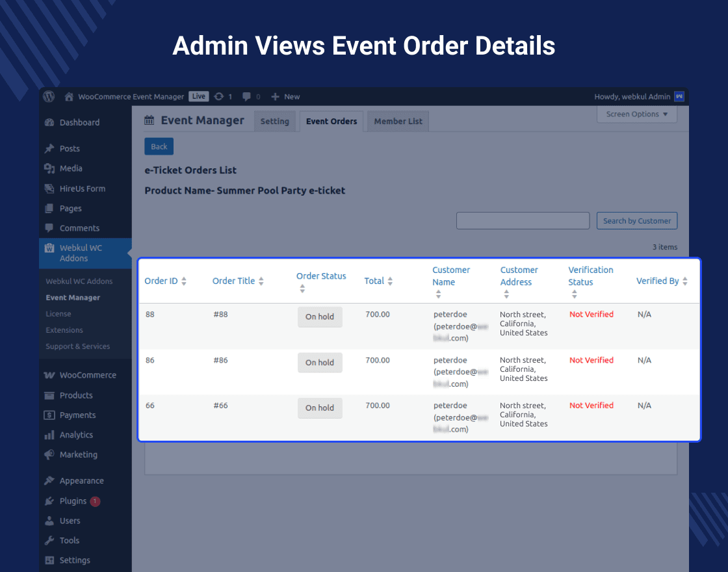Click the Tools wrench icon
Image resolution: width=728 pixels, height=572 pixels.
click(49, 540)
